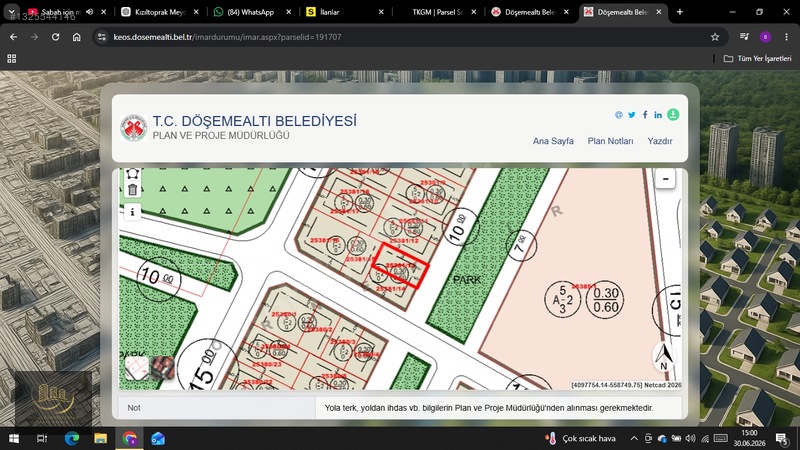Open the Chrome profile avatar
The width and height of the screenshot is (800, 450).
(765, 37)
